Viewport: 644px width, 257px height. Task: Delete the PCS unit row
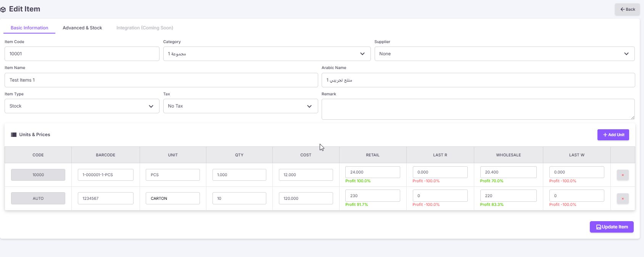[x=623, y=175]
